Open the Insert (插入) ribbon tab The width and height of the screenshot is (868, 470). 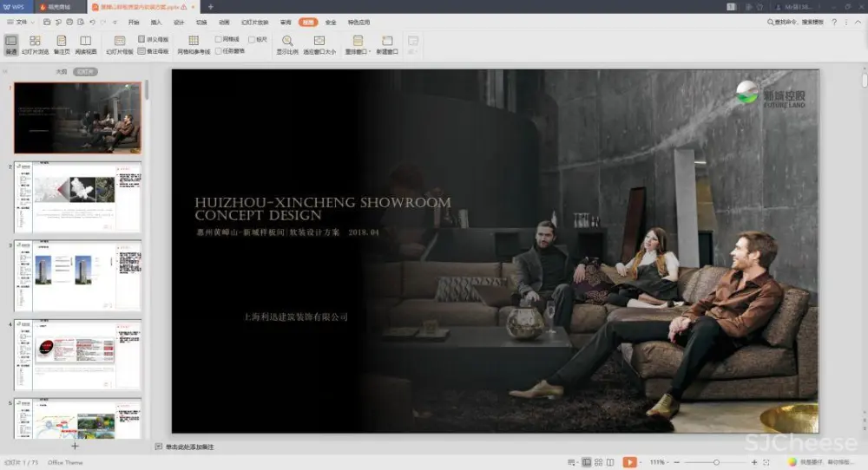tap(156, 22)
